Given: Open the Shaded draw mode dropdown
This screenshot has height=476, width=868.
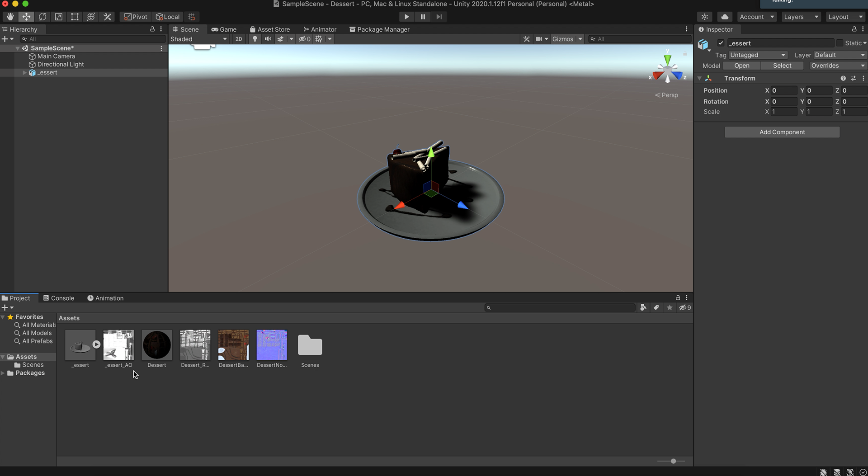Looking at the screenshot, I should point(198,39).
